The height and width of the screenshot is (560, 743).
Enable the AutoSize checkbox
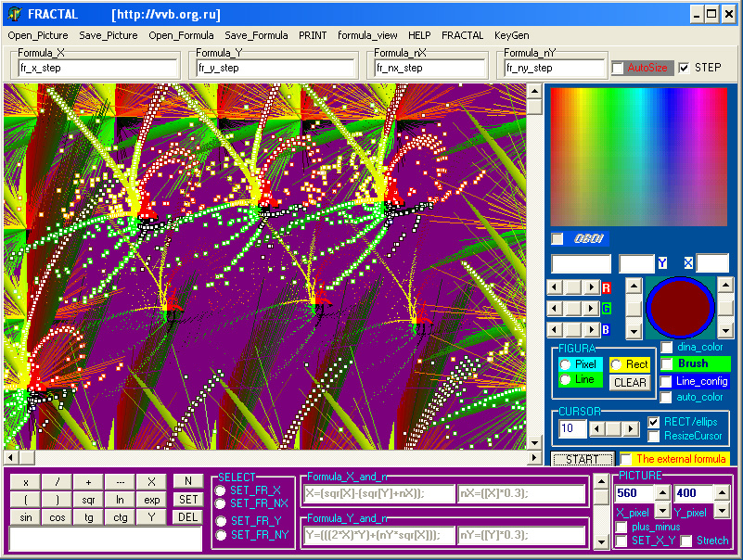[x=618, y=69]
